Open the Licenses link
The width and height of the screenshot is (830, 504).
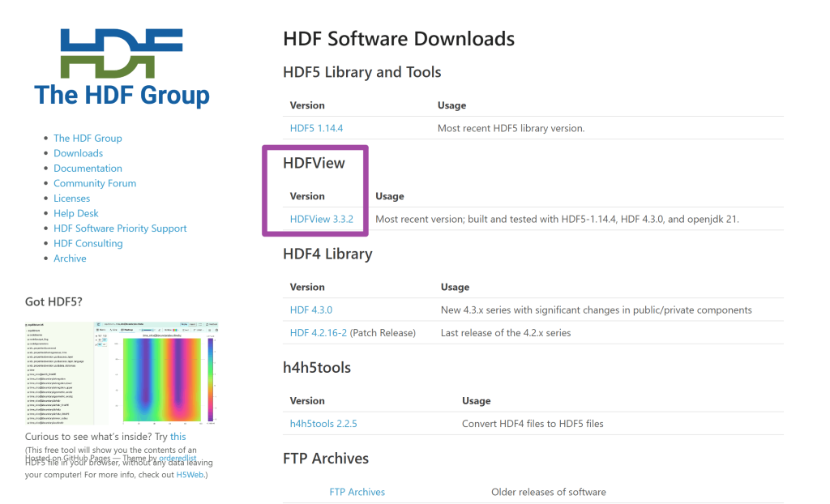click(x=72, y=199)
